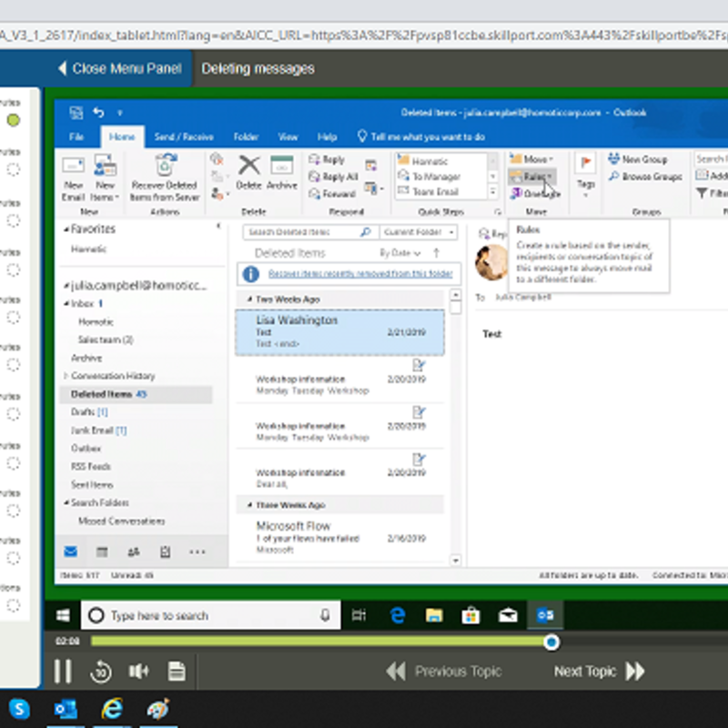Pause the tutorial video

tap(63, 672)
